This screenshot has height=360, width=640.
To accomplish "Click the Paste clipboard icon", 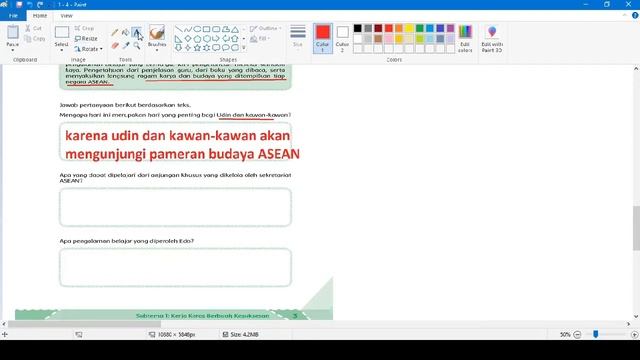I will (x=13, y=32).
